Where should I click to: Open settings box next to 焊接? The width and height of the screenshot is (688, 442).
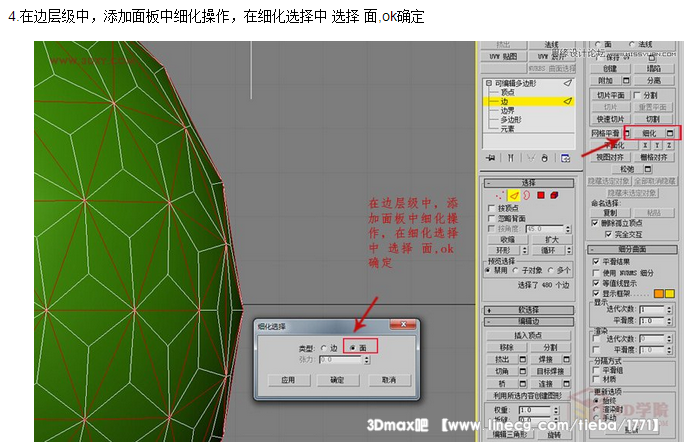[x=566, y=359]
